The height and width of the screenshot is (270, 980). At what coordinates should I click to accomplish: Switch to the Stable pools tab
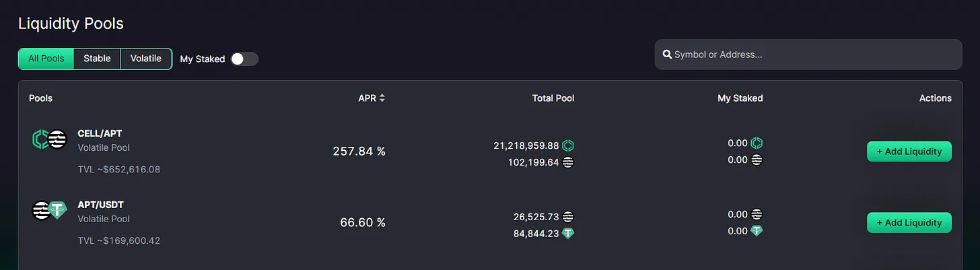(x=97, y=59)
